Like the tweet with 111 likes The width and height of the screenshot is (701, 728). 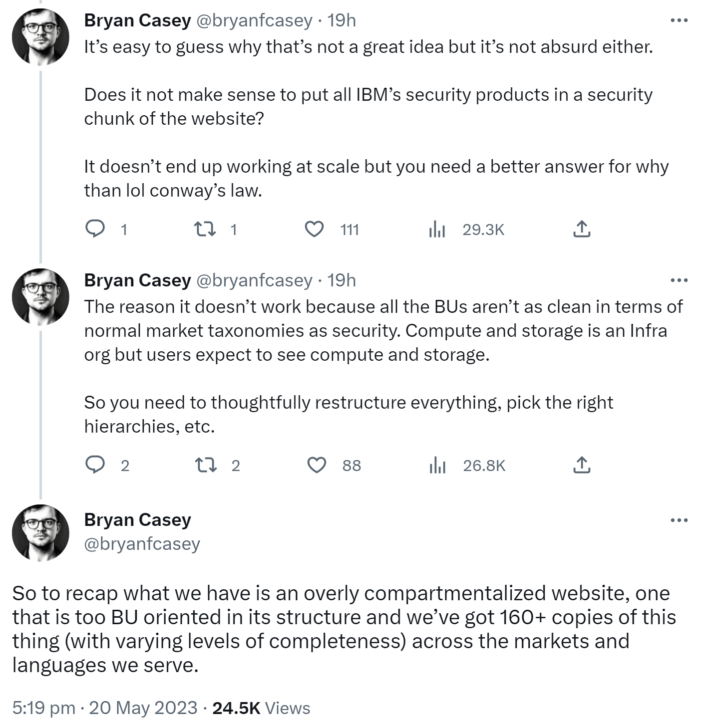click(315, 230)
